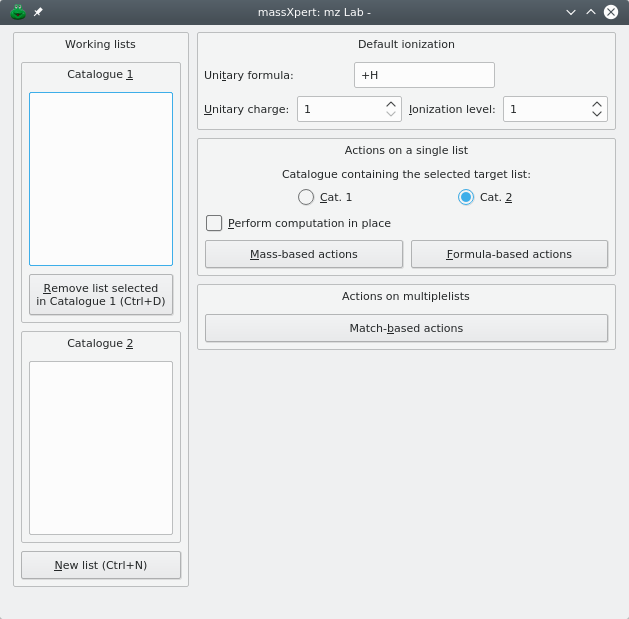Remove list selected in Catalogue 1
Image resolution: width=629 pixels, height=619 pixels.
tap(100, 294)
